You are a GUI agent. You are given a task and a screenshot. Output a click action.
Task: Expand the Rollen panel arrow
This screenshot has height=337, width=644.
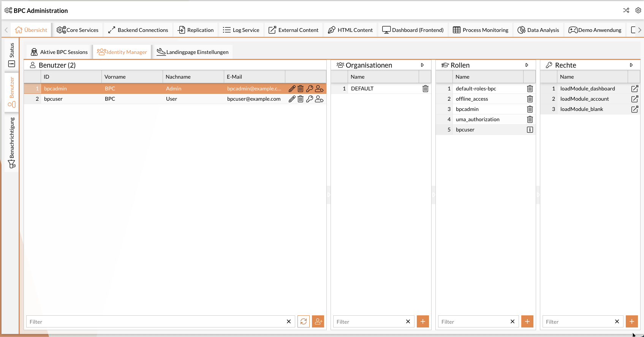(527, 65)
